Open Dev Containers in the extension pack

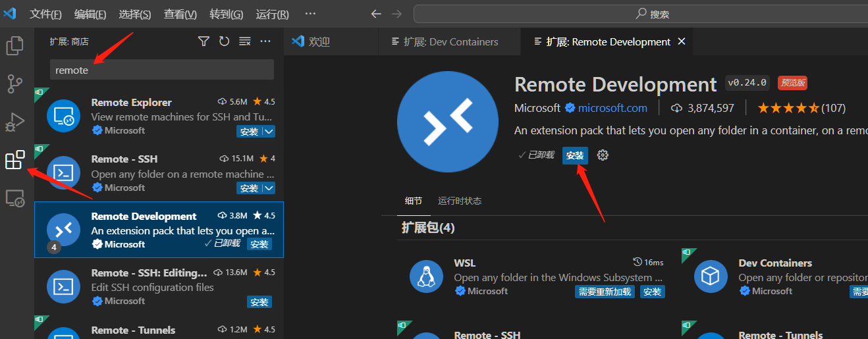tap(775, 263)
